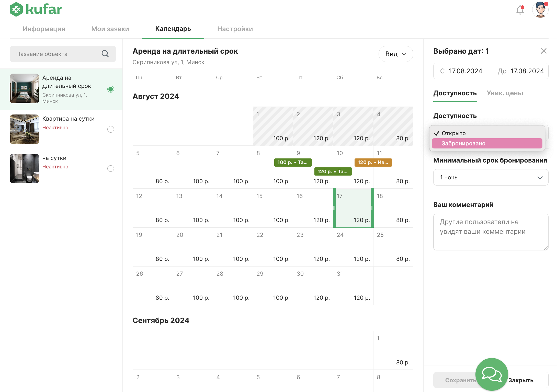This screenshot has width=557, height=392.
Task: Select the left drag handle of August 17
Action: point(334,208)
